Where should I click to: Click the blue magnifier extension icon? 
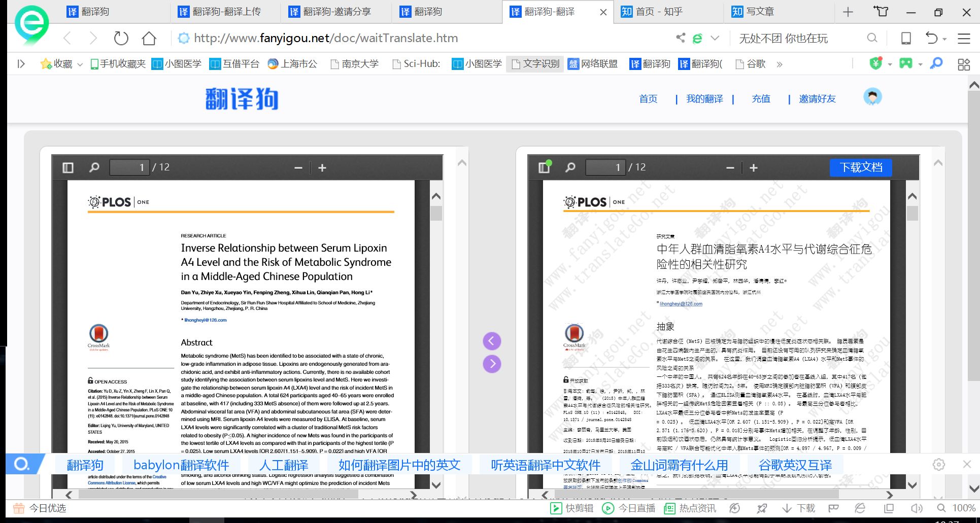tap(936, 63)
